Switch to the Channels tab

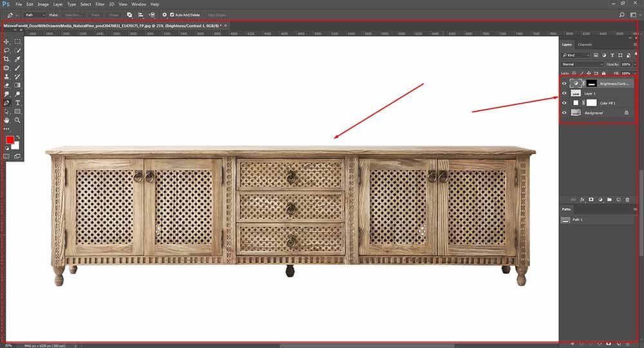click(x=585, y=44)
